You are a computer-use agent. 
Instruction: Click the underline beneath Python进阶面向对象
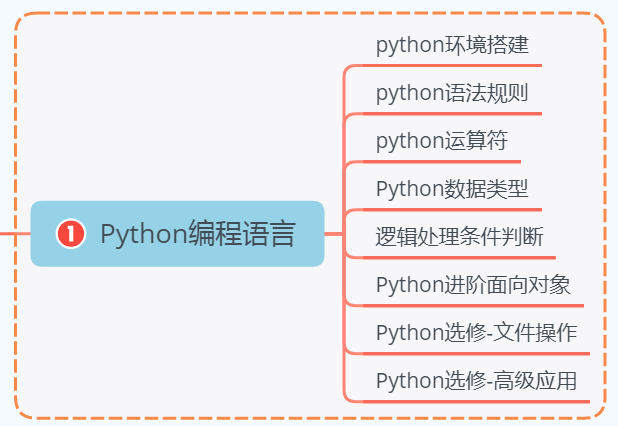(473, 305)
